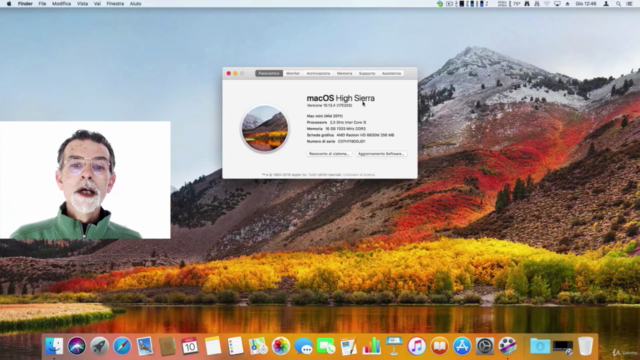Open Maps icon in Dock
This screenshot has height=360, width=640.
[258, 347]
